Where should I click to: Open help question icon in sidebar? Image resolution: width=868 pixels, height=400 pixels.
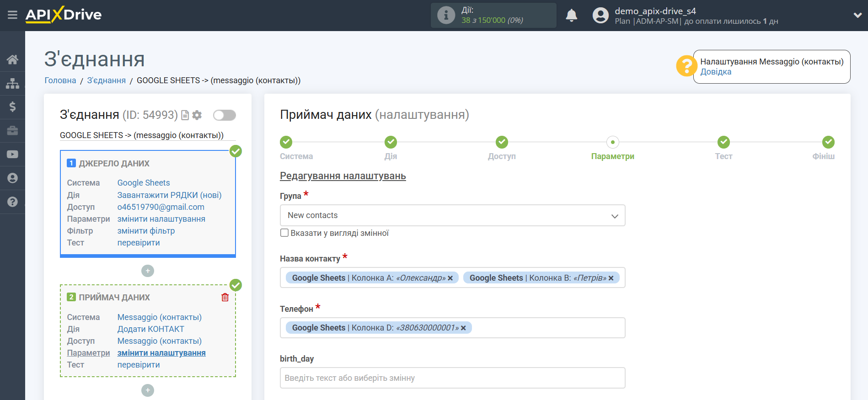(x=12, y=202)
